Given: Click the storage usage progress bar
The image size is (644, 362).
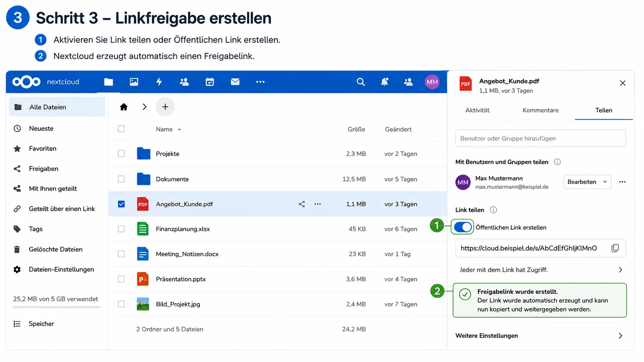Looking at the screenshot, I should pyautogui.click(x=57, y=307).
